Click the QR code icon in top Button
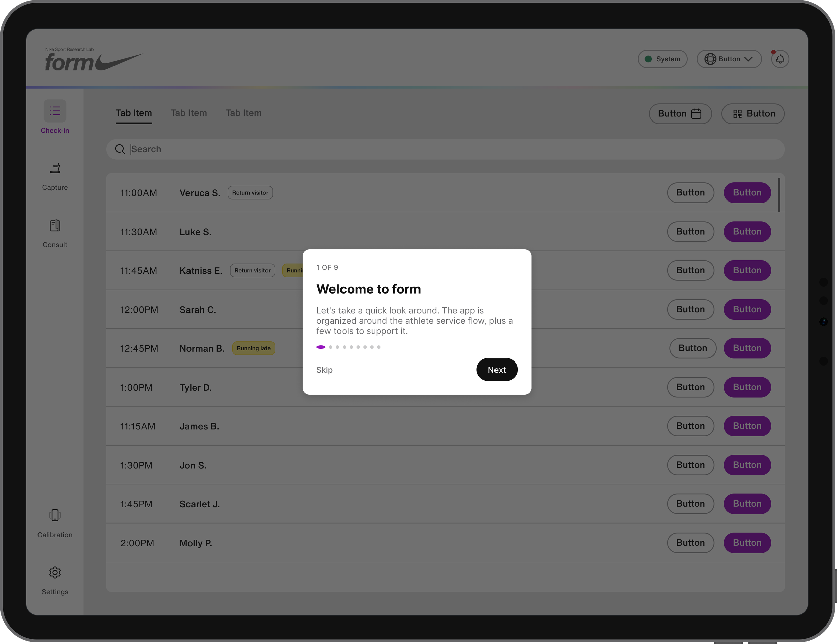 click(x=737, y=114)
